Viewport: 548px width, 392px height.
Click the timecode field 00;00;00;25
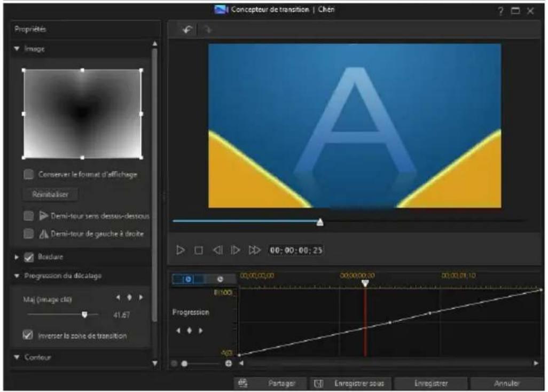pos(296,250)
